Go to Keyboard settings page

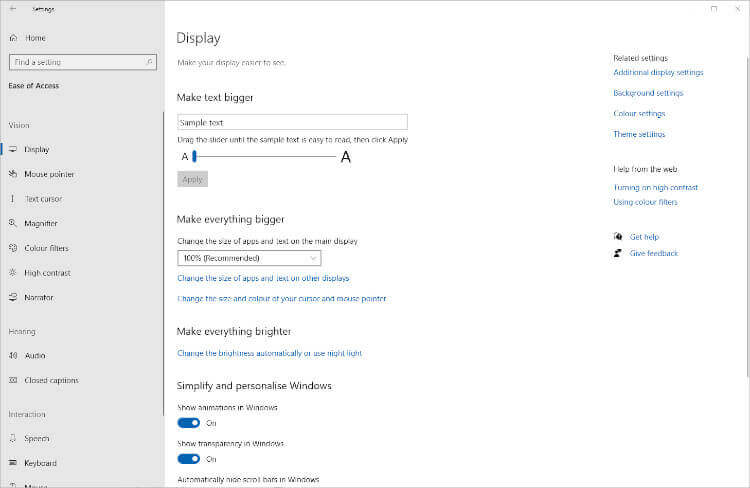[40, 463]
